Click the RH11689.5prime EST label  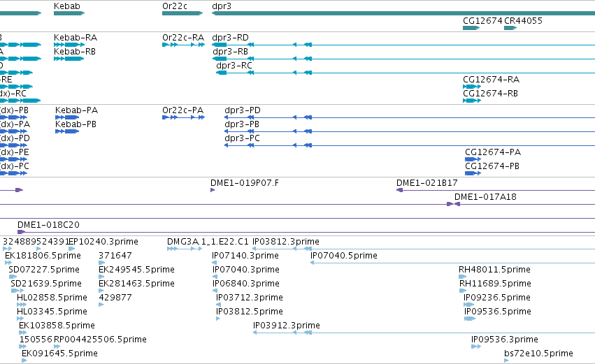[x=495, y=284]
